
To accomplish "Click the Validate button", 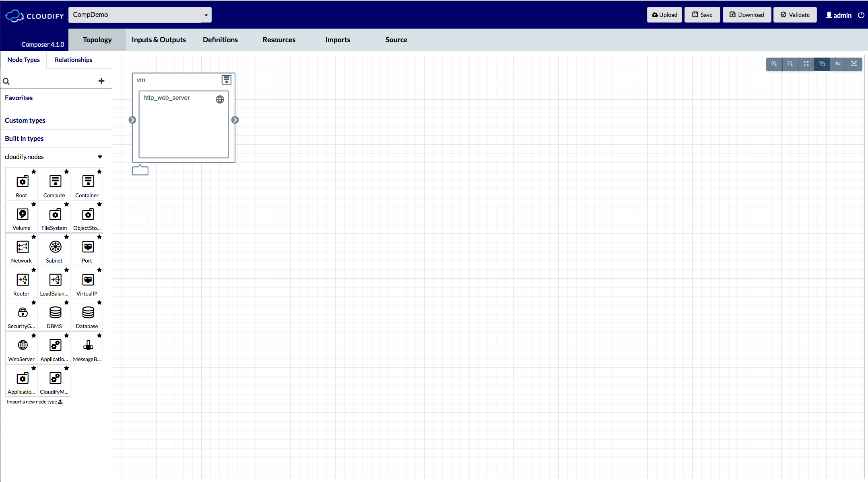I will [x=795, y=15].
